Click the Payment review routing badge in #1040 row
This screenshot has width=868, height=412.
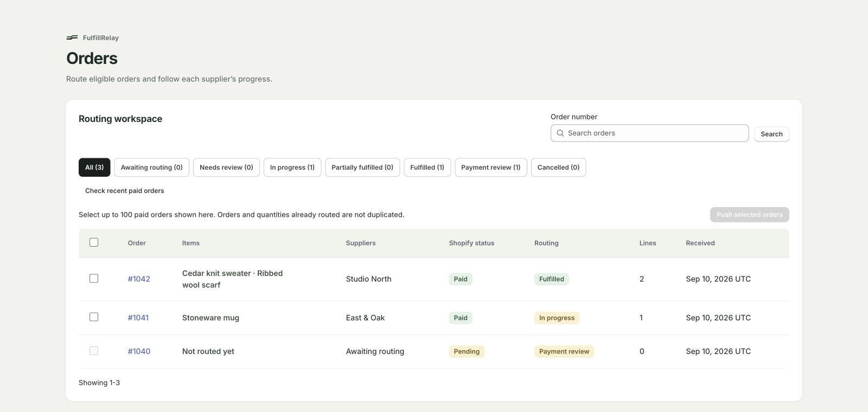[x=564, y=351]
